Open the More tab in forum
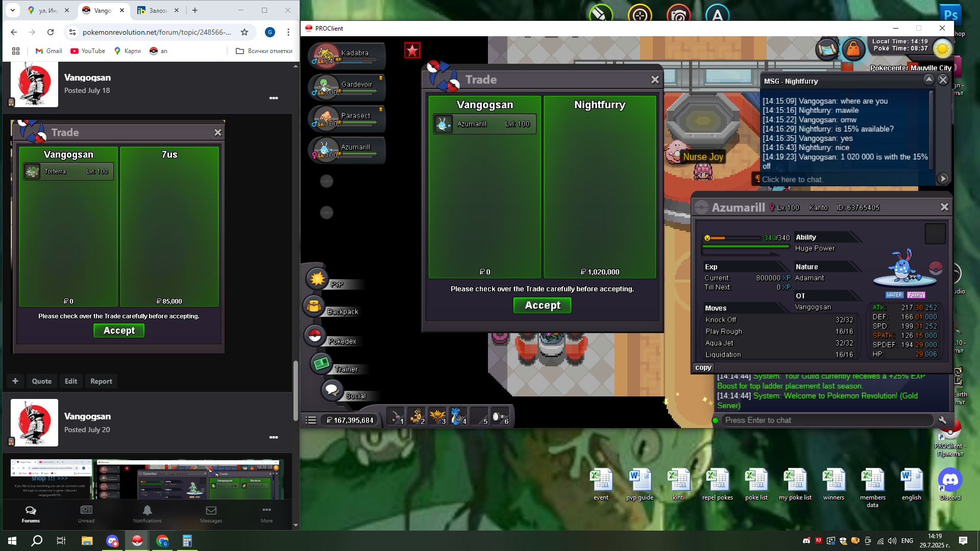The height and width of the screenshot is (551, 980). [266, 514]
